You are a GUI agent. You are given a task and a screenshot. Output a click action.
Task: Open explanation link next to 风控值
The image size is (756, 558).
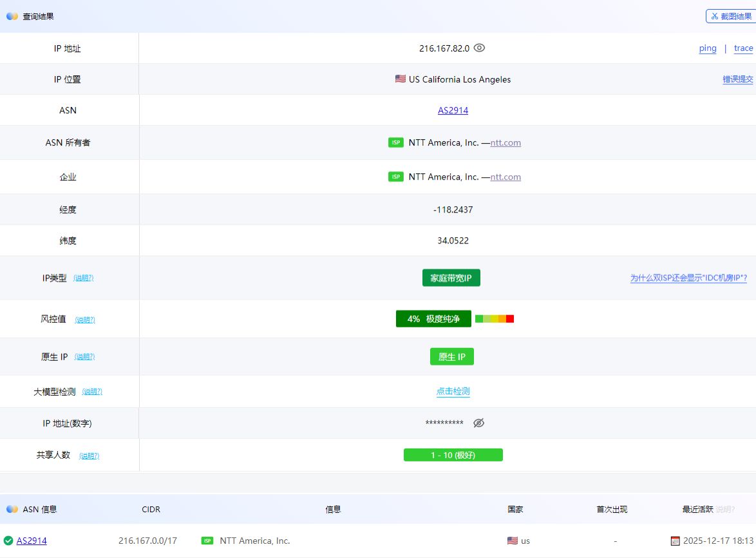pos(85,320)
